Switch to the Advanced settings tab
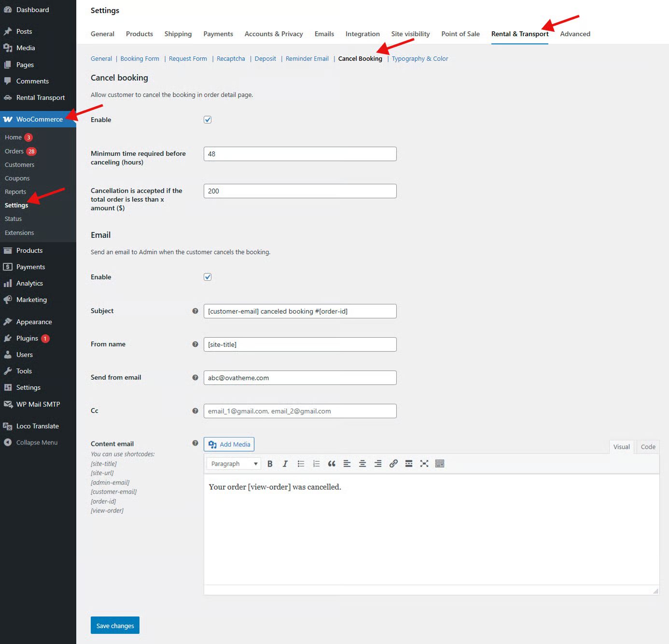The height and width of the screenshot is (644, 669). pos(575,34)
